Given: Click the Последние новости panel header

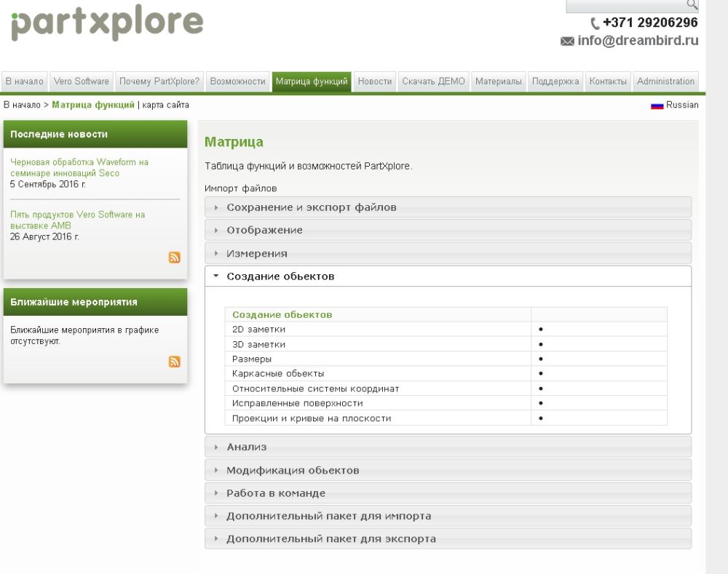Looking at the screenshot, I should pos(95,134).
